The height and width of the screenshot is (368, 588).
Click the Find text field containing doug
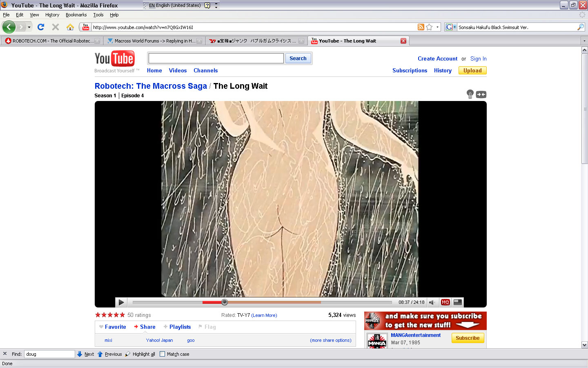[49, 354]
